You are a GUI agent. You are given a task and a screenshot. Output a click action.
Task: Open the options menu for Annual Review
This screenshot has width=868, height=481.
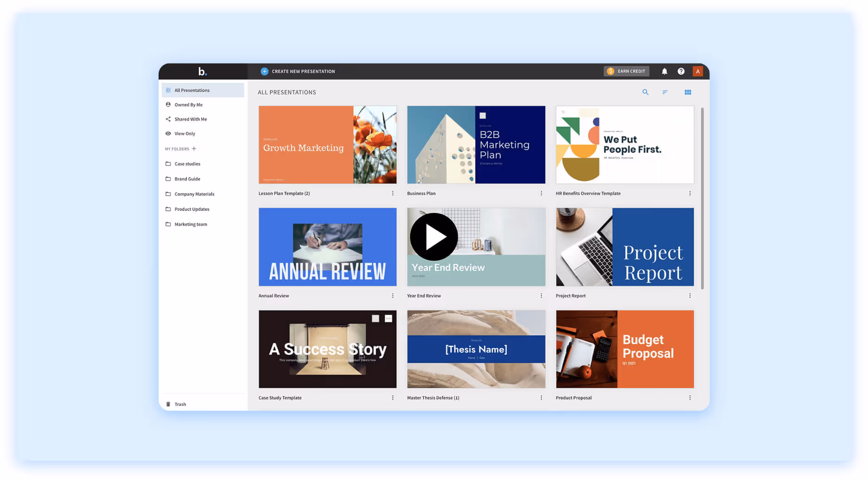[x=393, y=295]
